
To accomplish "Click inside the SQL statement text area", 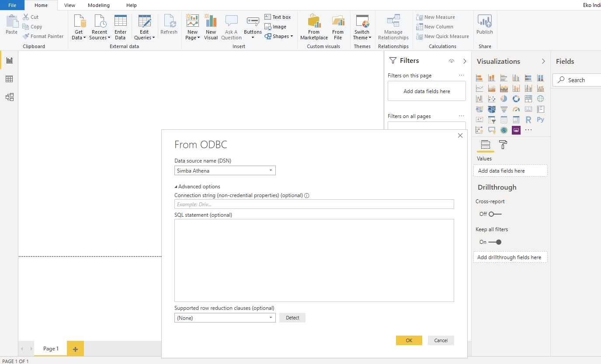I will coord(314,260).
